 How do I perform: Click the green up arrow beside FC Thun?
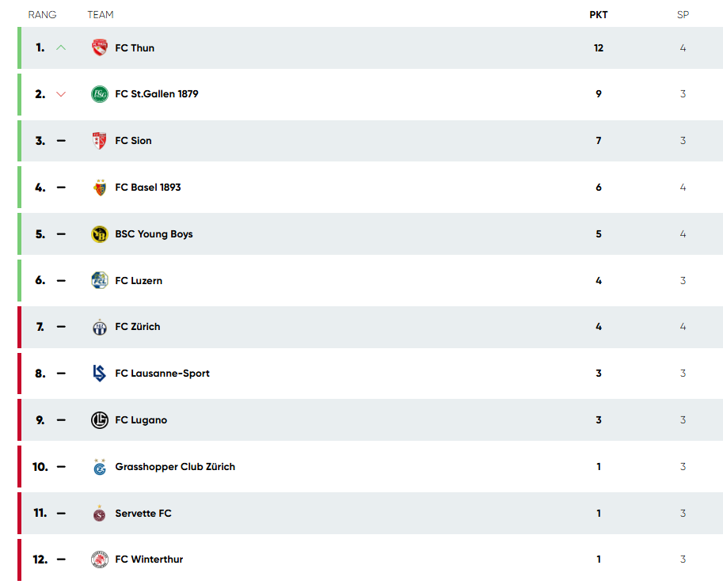61,47
